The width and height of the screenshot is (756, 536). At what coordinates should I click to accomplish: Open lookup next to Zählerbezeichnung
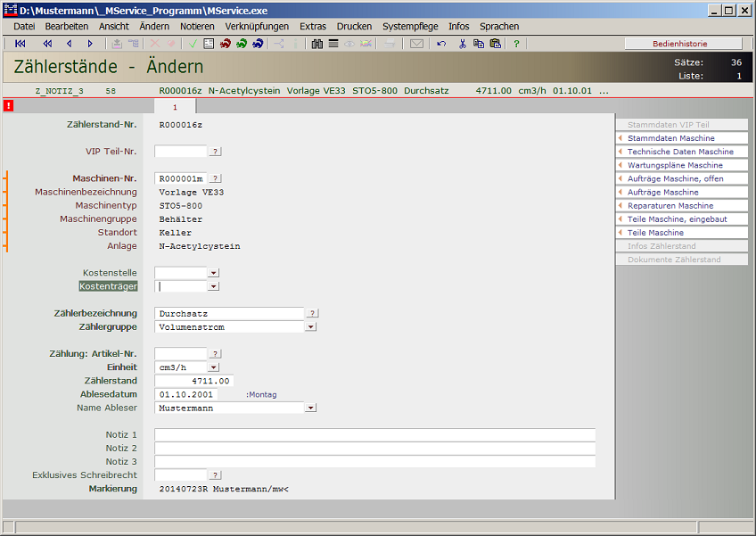coord(312,313)
